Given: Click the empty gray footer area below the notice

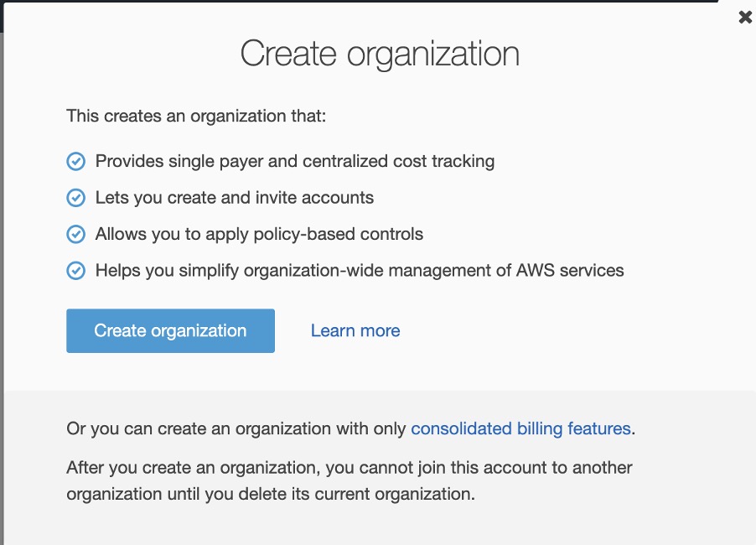Looking at the screenshot, I should (377, 527).
